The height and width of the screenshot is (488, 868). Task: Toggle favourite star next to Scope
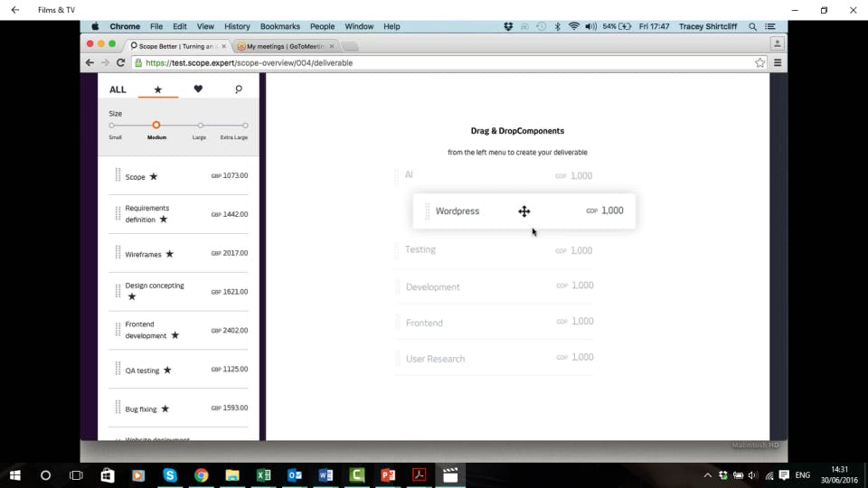pyautogui.click(x=154, y=176)
